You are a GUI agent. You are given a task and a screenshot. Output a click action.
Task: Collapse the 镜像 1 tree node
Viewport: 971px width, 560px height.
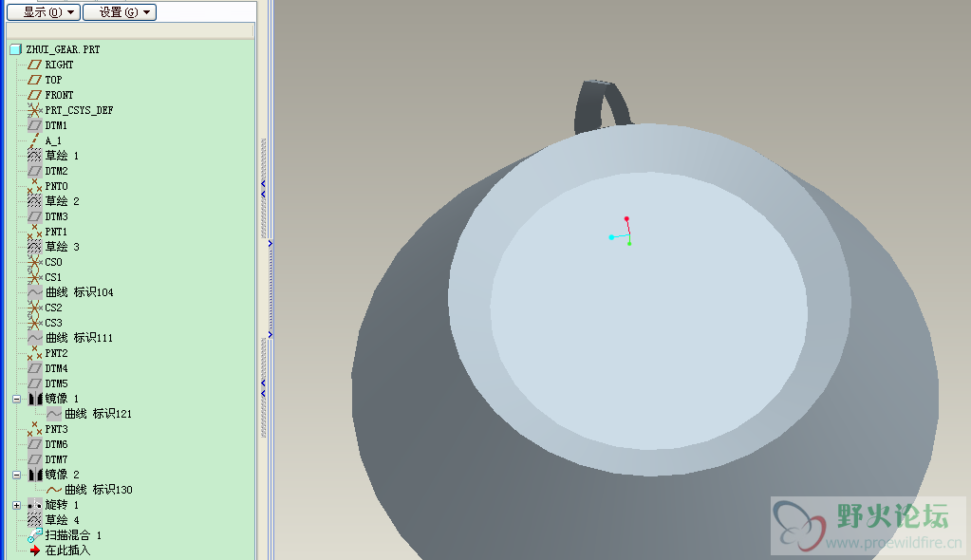click(x=17, y=399)
